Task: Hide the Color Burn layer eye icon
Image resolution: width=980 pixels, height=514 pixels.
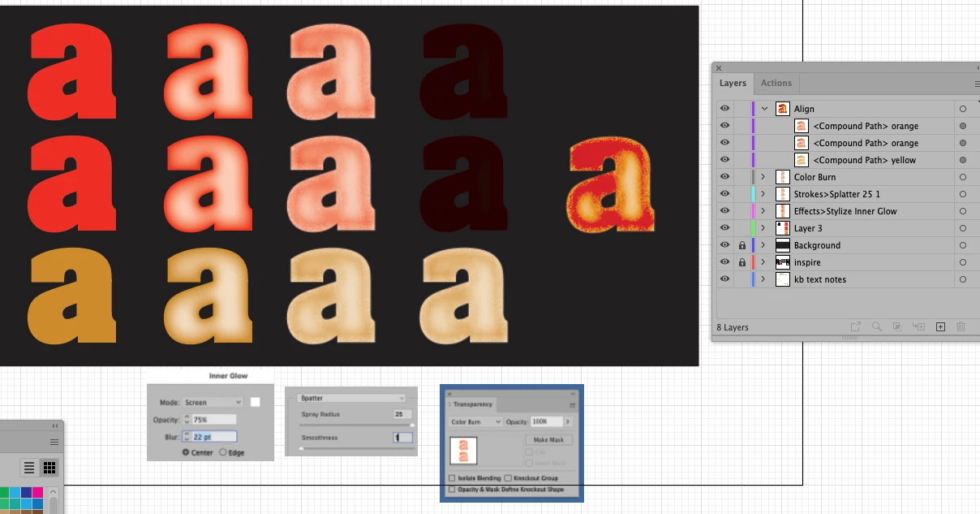Action: (724, 177)
